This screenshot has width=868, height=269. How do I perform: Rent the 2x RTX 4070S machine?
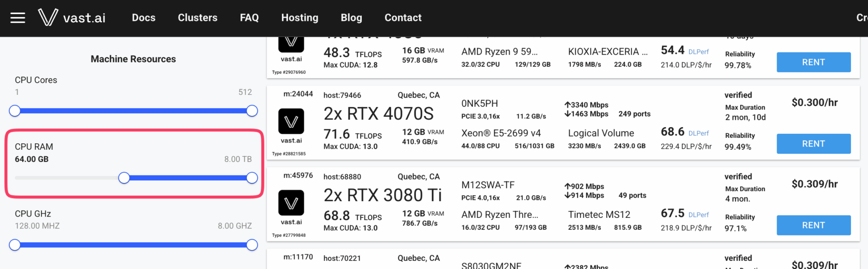tap(813, 144)
